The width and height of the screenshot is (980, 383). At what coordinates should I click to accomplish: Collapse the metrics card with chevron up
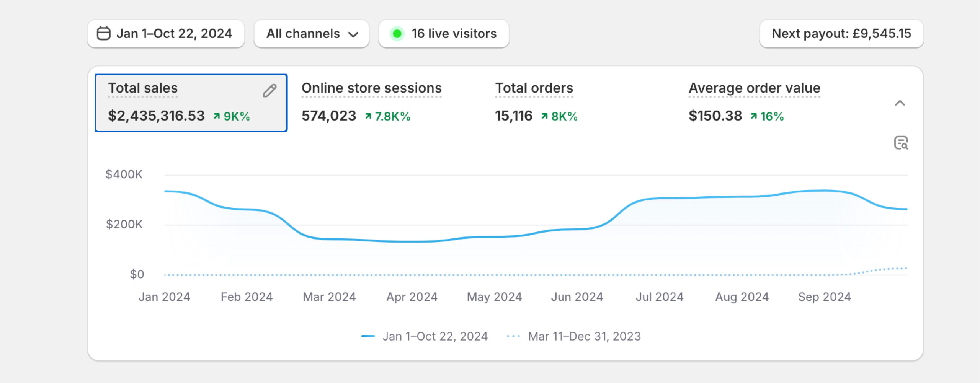tap(900, 103)
